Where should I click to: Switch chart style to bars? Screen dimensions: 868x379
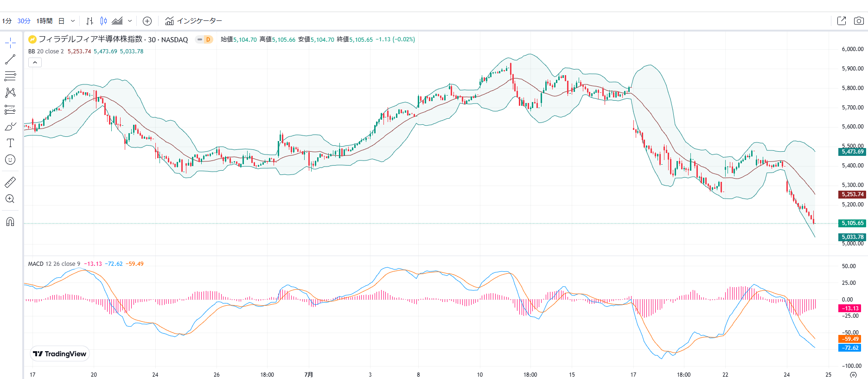90,21
